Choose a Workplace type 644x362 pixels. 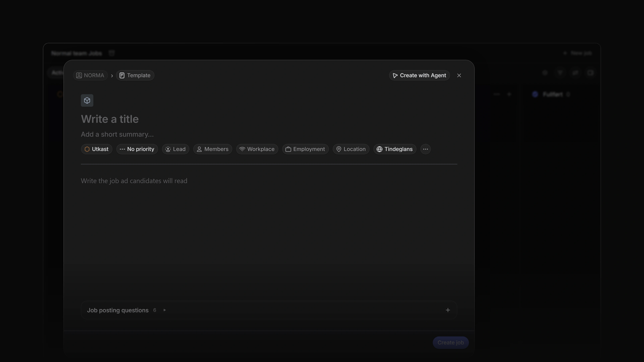point(257,149)
